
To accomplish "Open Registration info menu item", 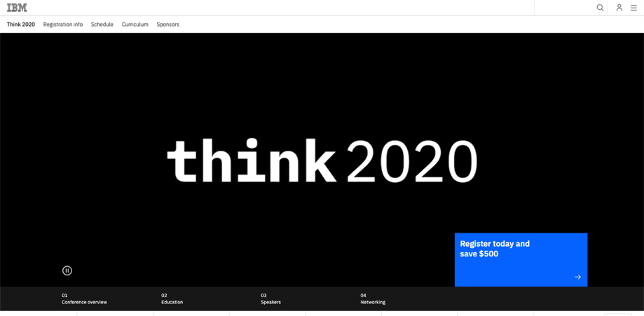I will (63, 25).
